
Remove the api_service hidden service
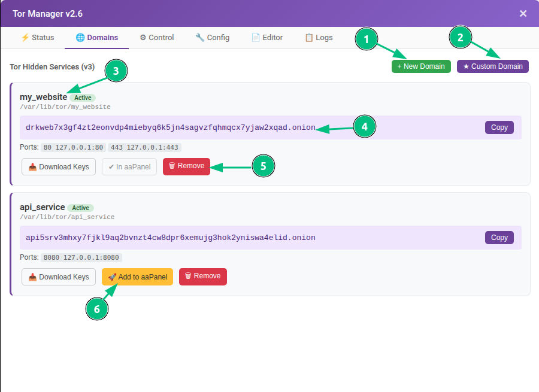203,276
